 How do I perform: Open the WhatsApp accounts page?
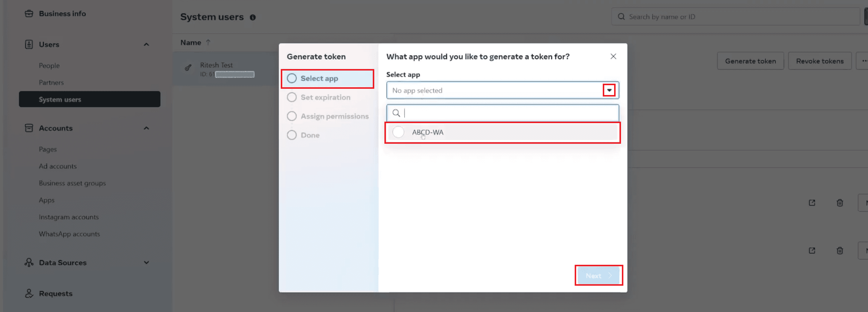point(69,234)
